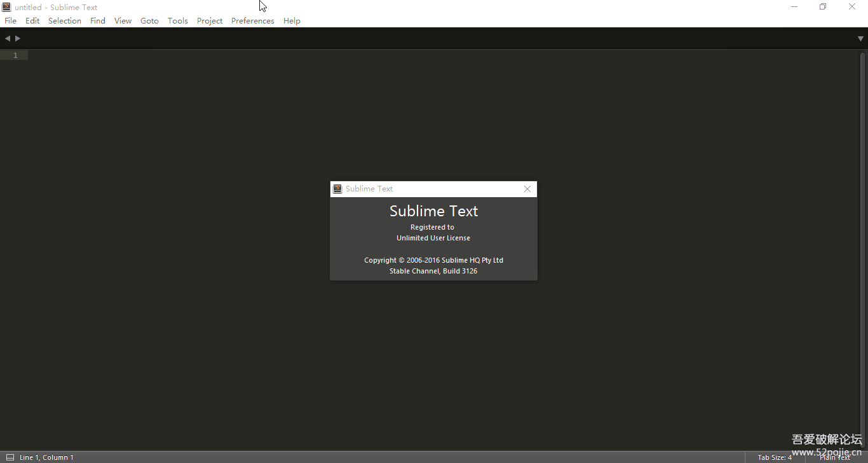Open the Tools menu
868x463 pixels.
pyautogui.click(x=178, y=20)
